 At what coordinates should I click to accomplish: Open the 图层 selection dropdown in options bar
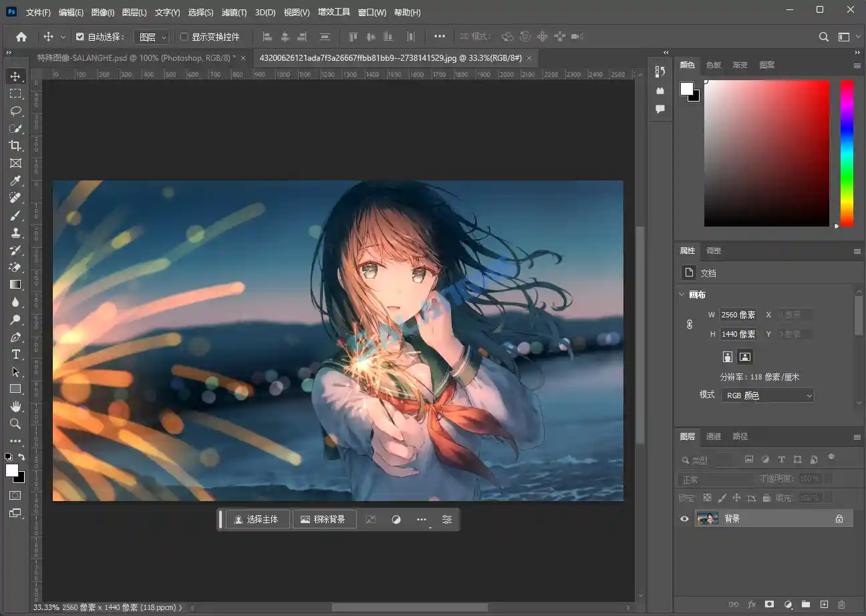[x=152, y=37]
